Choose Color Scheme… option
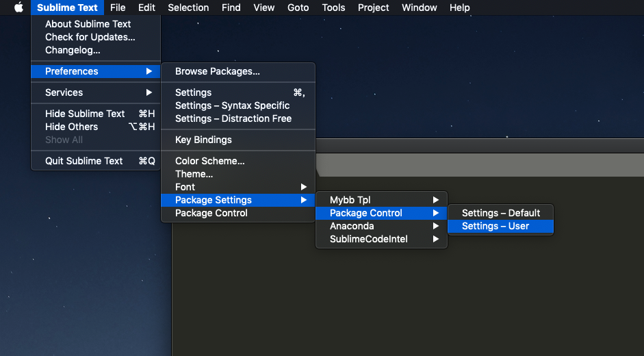 [x=209, y=161]
